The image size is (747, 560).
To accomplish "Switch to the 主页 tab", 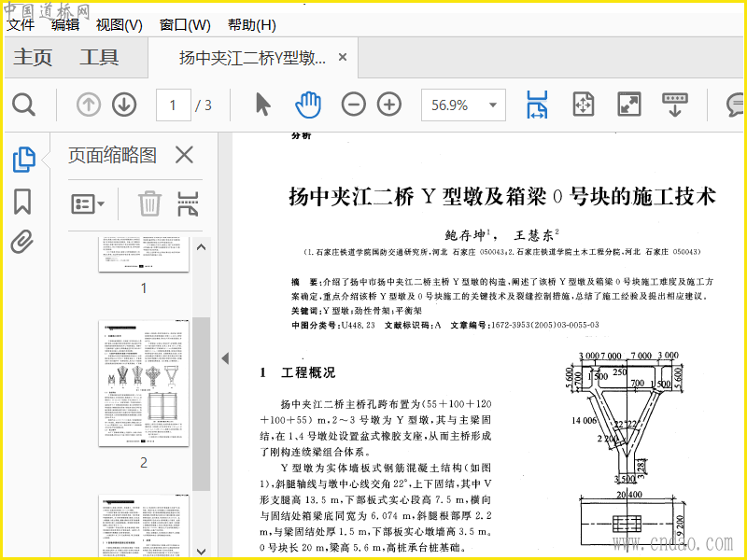I will [33, 57].
